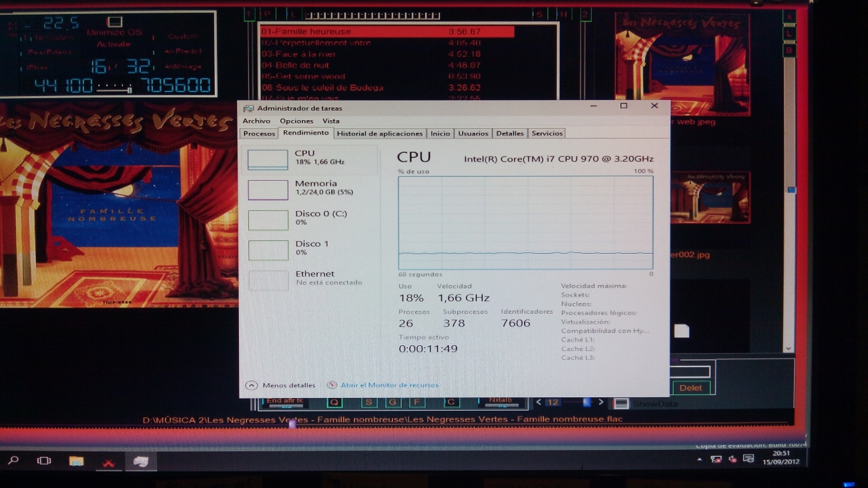
Task: Open the Vista menu
Action: tap(331, 121)
